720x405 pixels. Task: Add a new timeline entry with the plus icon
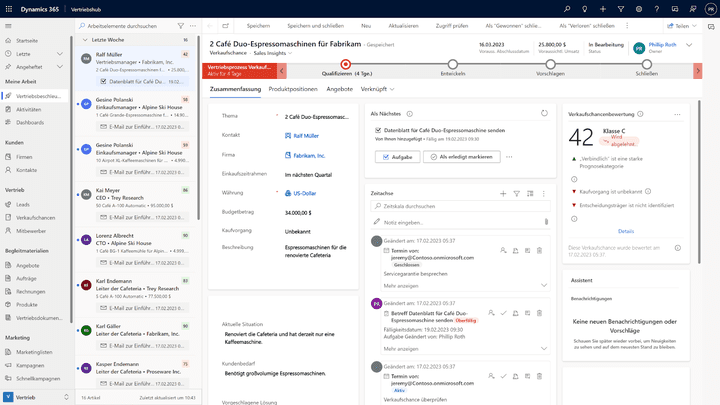coord(503,193)
